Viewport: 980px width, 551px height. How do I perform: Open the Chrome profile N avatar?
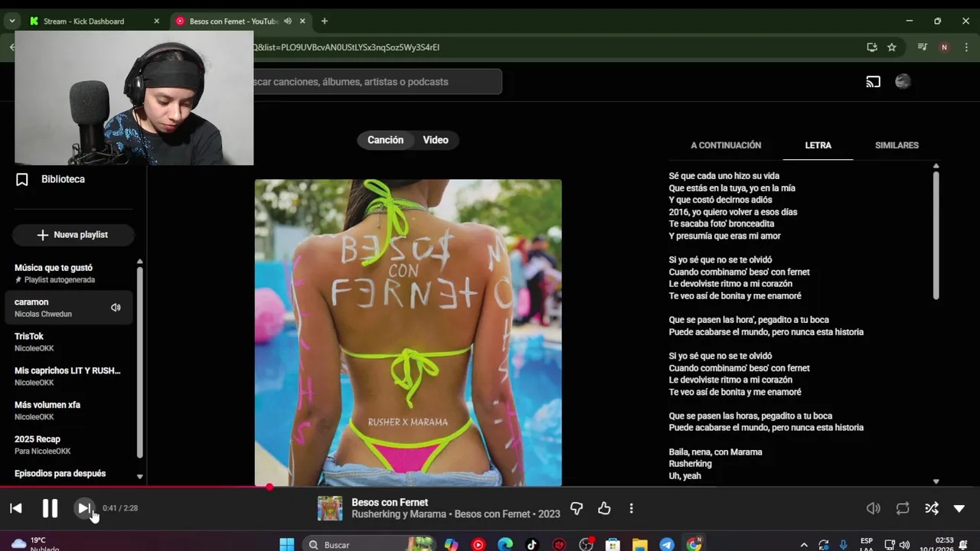tap(944, 47)
